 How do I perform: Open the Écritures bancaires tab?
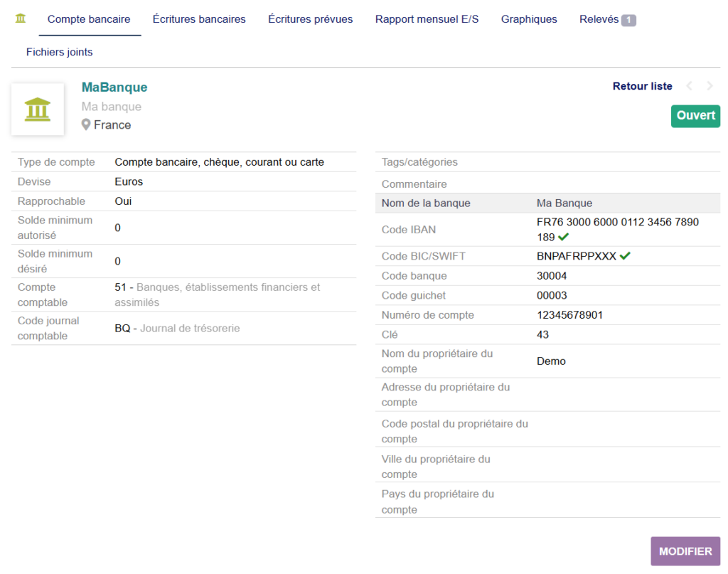(199, 19)
